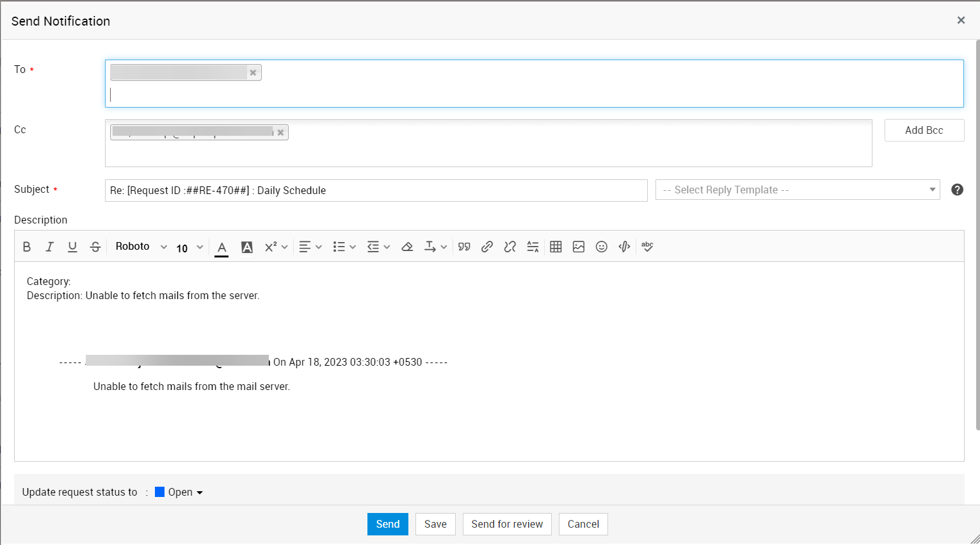
Task: Insert a blockquote in description
Action: click(x=464, y=247)
